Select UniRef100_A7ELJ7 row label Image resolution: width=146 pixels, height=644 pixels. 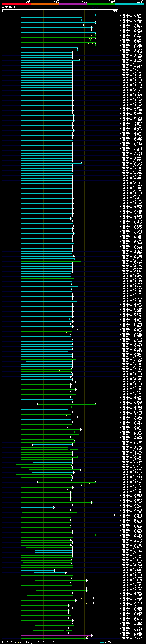click(x=131, y=359)
